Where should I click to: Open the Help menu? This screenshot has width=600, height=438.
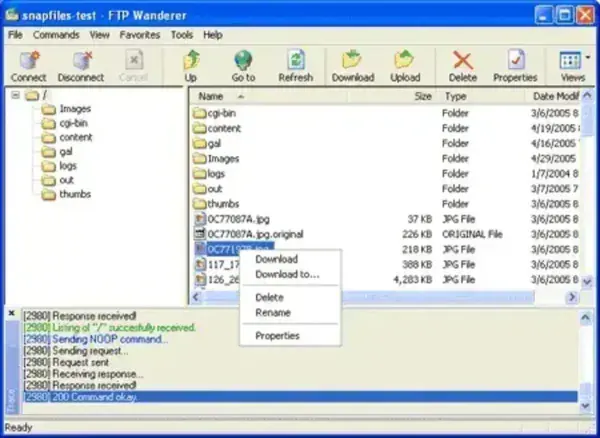(213, 35)
